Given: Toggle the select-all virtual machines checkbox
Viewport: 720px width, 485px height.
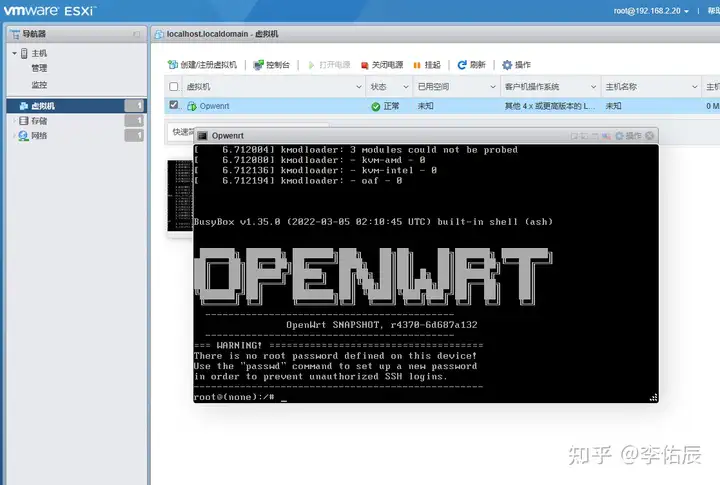Looking at the screenshot, I should click(174, 87).
